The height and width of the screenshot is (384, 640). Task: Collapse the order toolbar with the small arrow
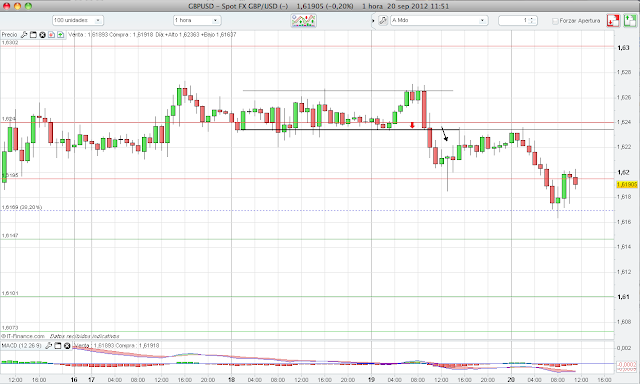[x=373, y=20]
